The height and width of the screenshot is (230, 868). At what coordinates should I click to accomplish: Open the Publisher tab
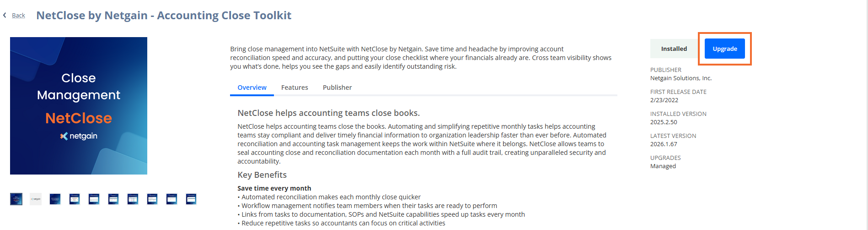[337, 88]
